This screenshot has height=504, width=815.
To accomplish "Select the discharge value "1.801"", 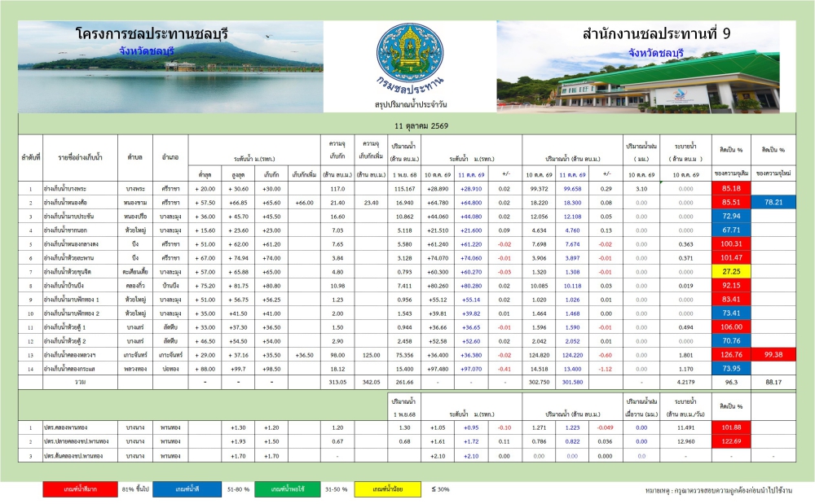I will tap(685, 355).
